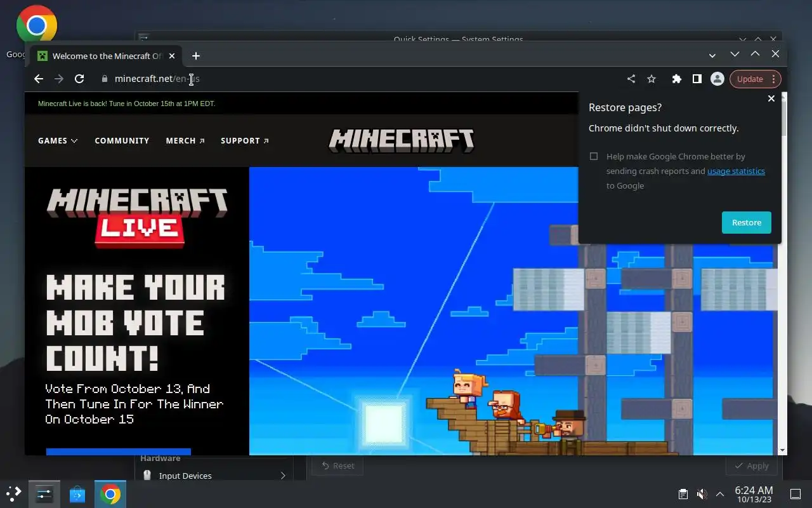The width and height of the screenshot is (812, 508).
Task: Click the browser forward arrow
Action: [x=59, y=79]
